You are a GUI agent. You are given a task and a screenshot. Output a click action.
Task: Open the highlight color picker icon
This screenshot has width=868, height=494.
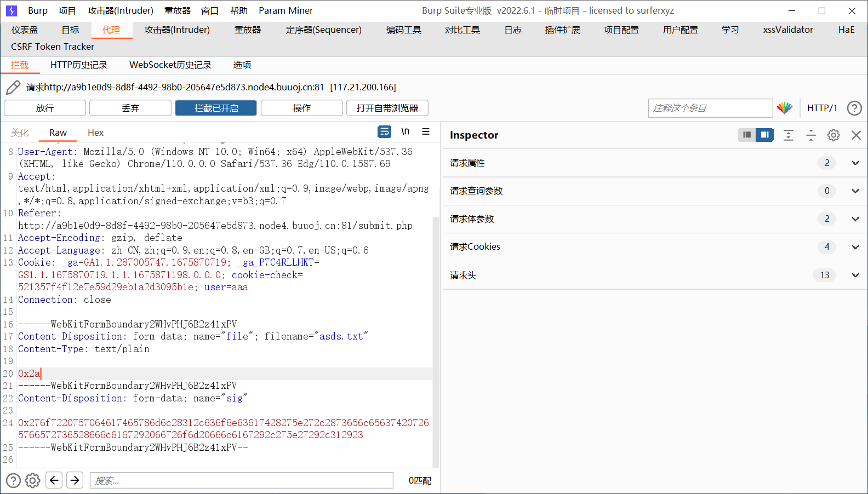tap(785, 108)
